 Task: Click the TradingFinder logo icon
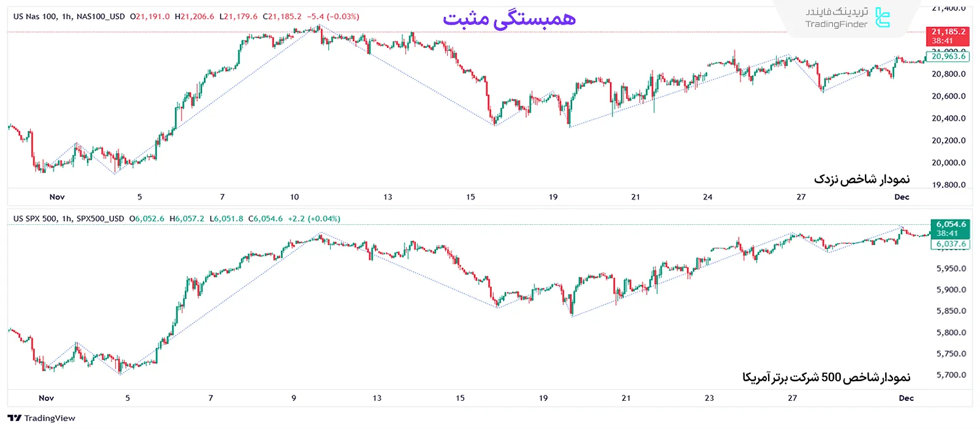pos(882,18)
